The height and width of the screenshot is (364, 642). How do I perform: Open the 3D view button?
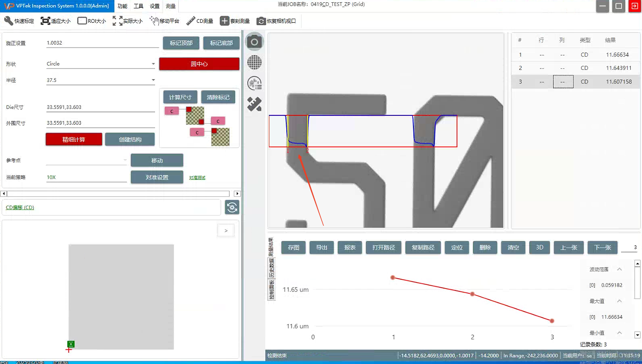click(540, 248)
